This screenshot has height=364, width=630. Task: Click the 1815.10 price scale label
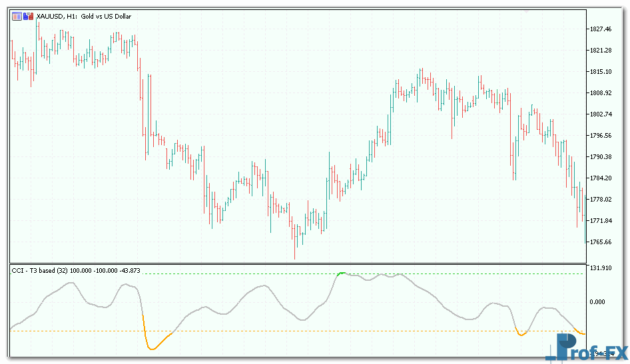(600, 72)
